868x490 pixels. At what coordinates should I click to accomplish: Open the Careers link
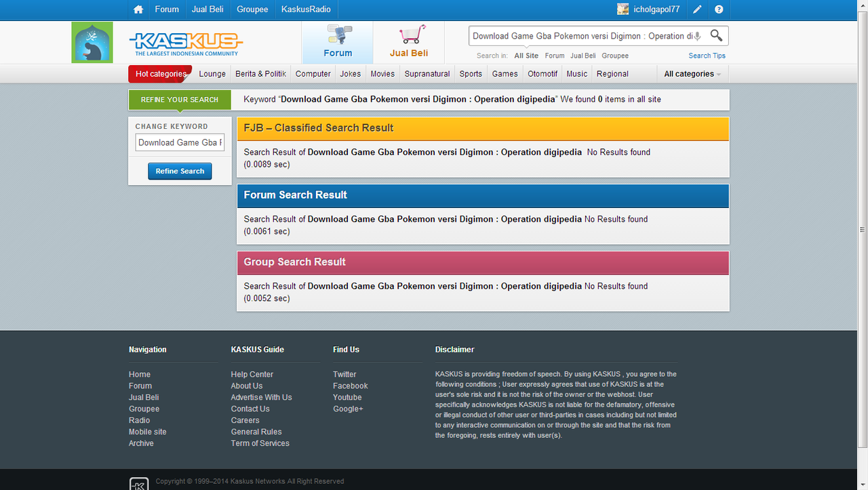point(245,420)
